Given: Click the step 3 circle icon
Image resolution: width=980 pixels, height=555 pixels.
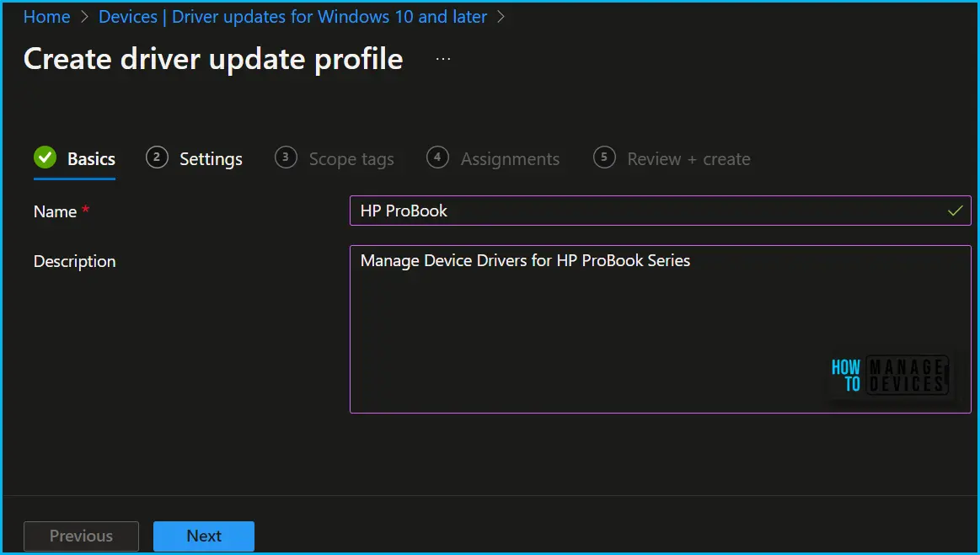Looking at the screenshot, I should coord(286,157).
